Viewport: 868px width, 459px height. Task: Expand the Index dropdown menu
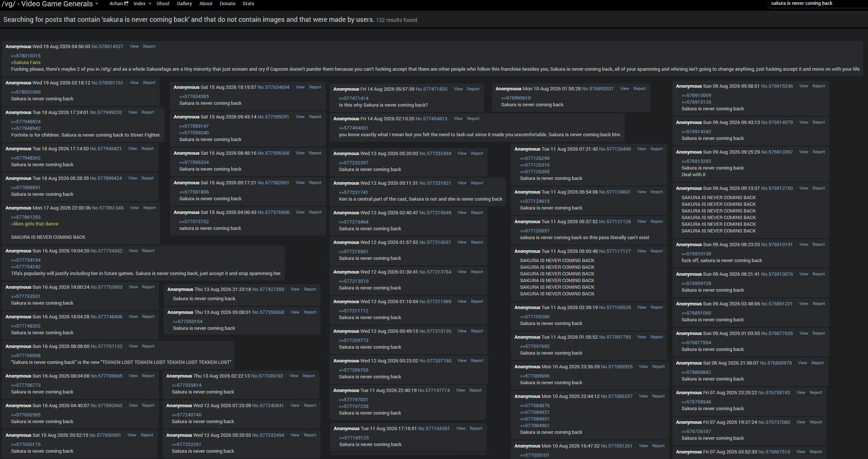pos(142,3)
